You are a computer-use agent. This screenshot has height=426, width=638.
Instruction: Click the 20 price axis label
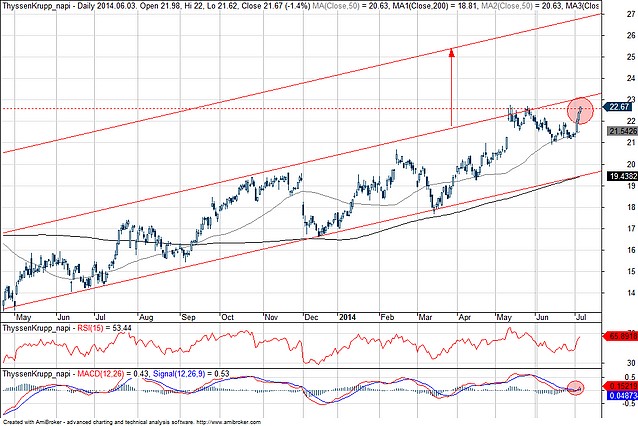[631, 164]
